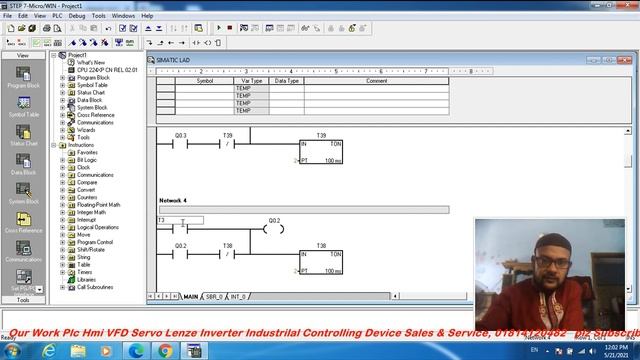Expand the Symbol Table tree node
This screenshot has width=640, height=360.
tap(62, 85)
